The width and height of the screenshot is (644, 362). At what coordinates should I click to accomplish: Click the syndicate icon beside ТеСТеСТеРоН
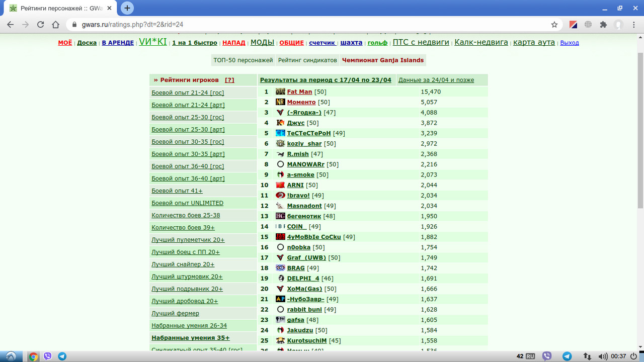[280, 133]
